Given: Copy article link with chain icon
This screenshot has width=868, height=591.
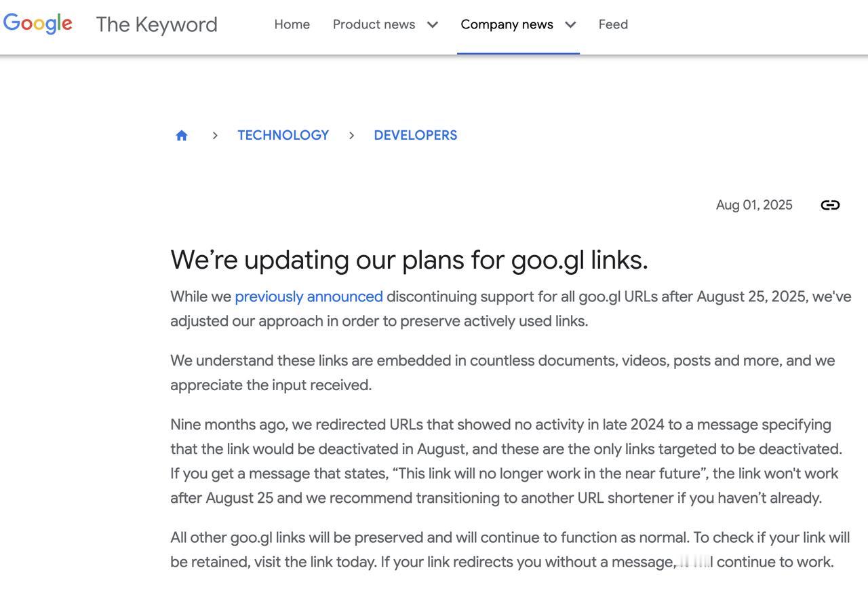Looking at the screenshot, I should point(830,205).
